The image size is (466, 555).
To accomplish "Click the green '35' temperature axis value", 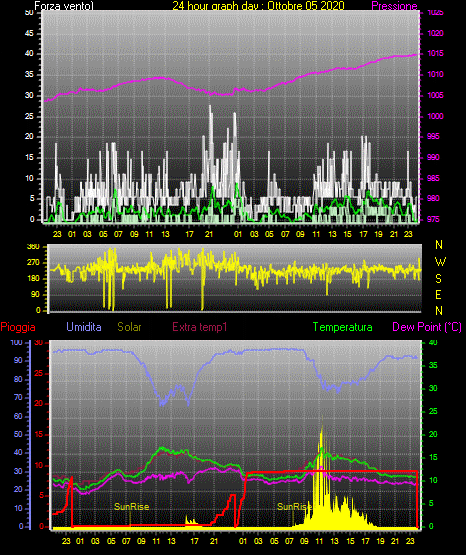I will [x=433, y=365].
